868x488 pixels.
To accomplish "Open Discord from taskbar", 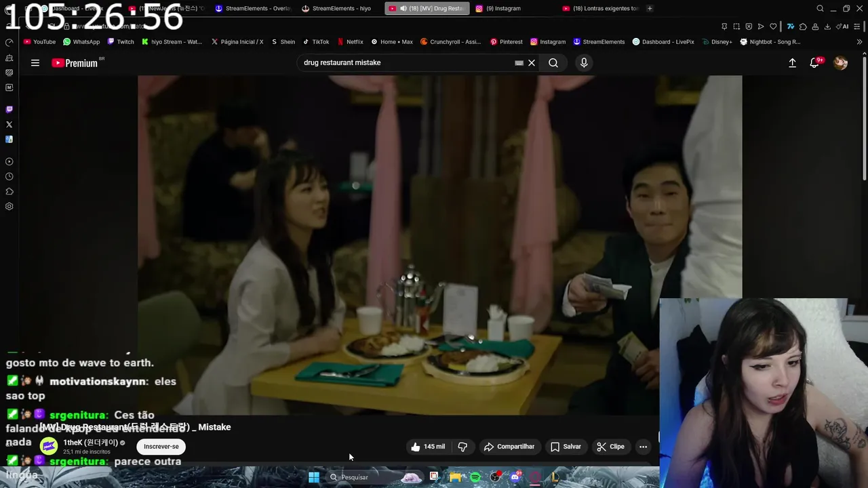I will tap(515, 477).
